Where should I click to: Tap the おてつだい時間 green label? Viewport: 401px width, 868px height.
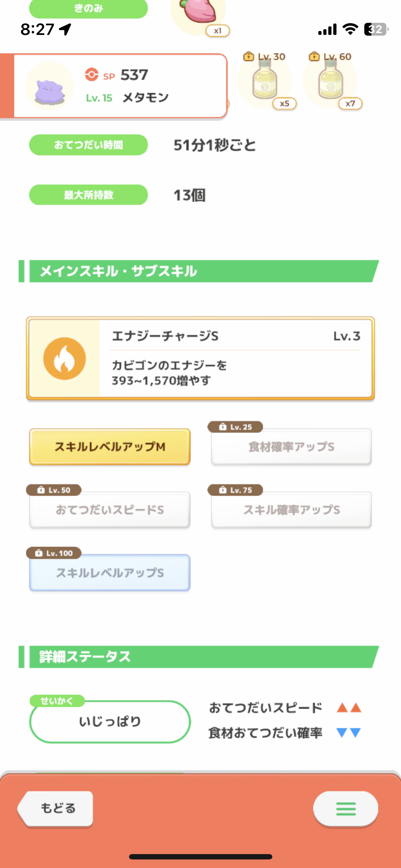point(88,145)
